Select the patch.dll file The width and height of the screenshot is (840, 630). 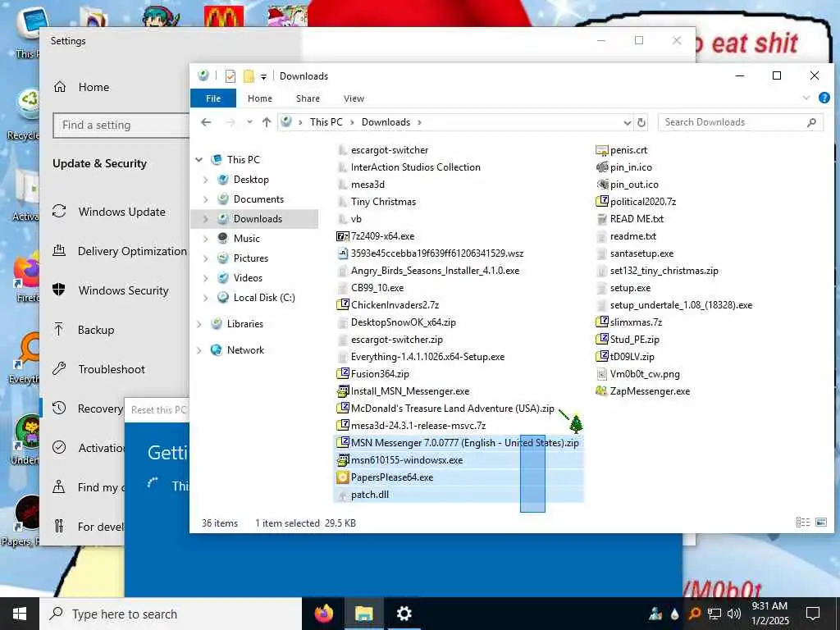[x=370, y=495]
